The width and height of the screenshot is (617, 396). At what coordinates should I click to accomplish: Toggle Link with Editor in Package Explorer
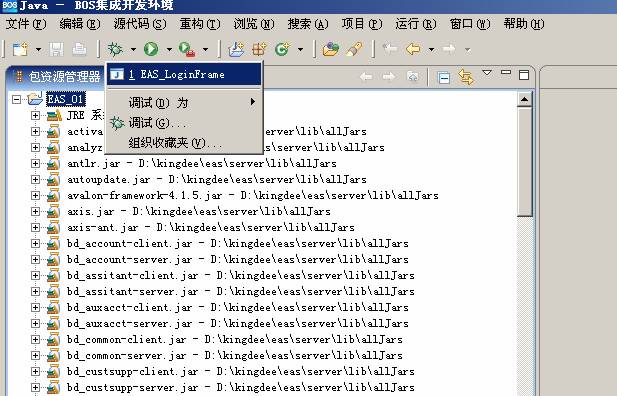pyautogui.click(x=466, y=76)
